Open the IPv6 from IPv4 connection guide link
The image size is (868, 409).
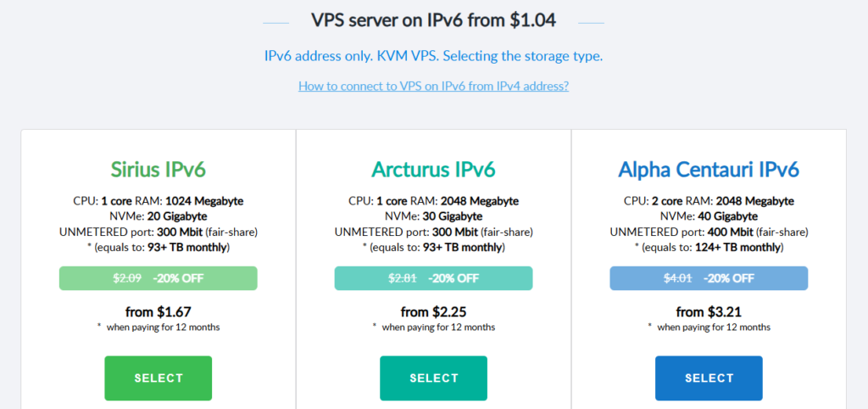433,86
